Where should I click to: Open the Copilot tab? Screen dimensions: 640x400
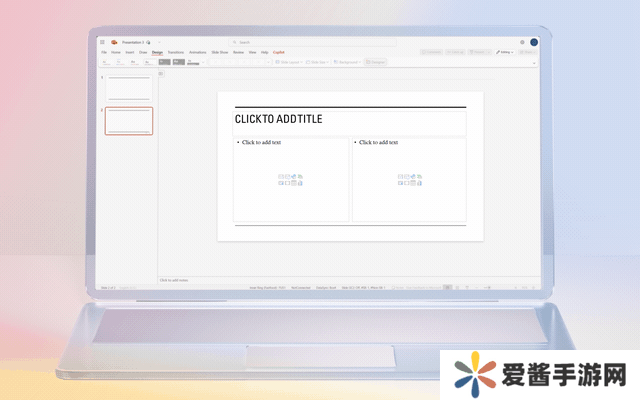coord(279,52)
